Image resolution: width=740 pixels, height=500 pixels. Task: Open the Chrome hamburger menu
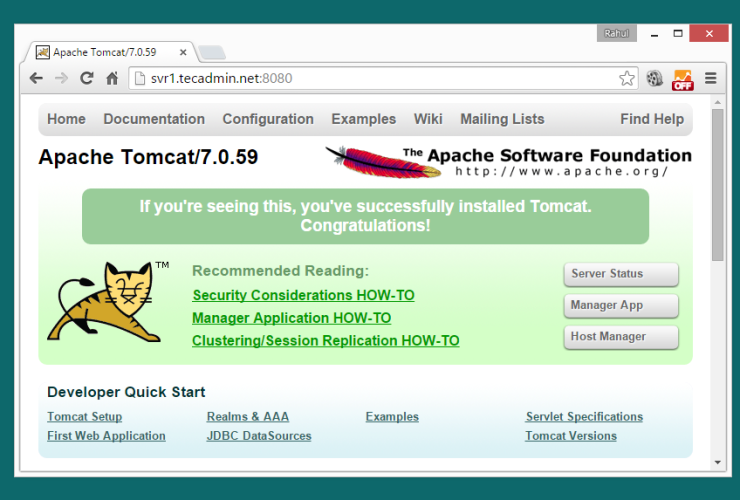(x=711, y=78)
